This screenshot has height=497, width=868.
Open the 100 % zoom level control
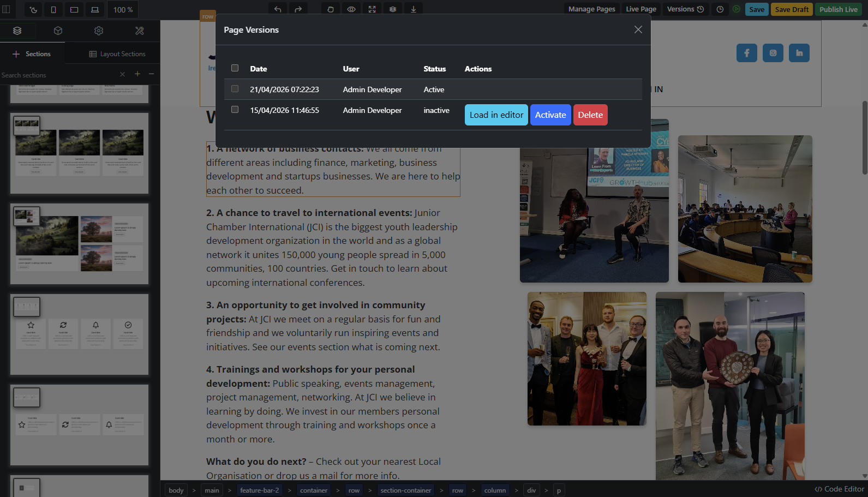123,10
